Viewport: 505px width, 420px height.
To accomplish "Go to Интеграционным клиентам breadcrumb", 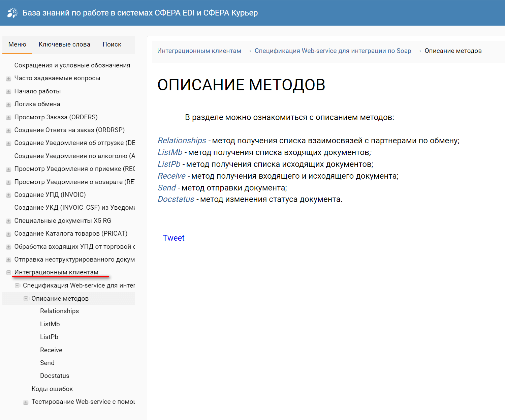I will [x=199, y=51].
